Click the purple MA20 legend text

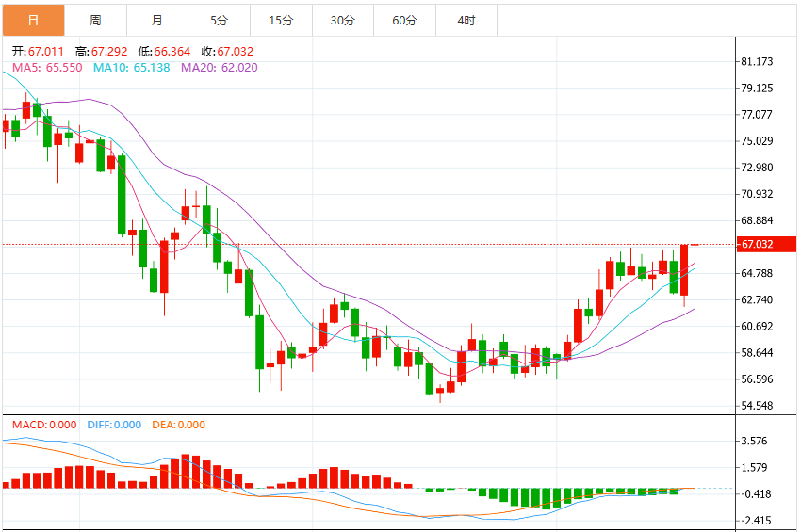[x=220, y=68]
